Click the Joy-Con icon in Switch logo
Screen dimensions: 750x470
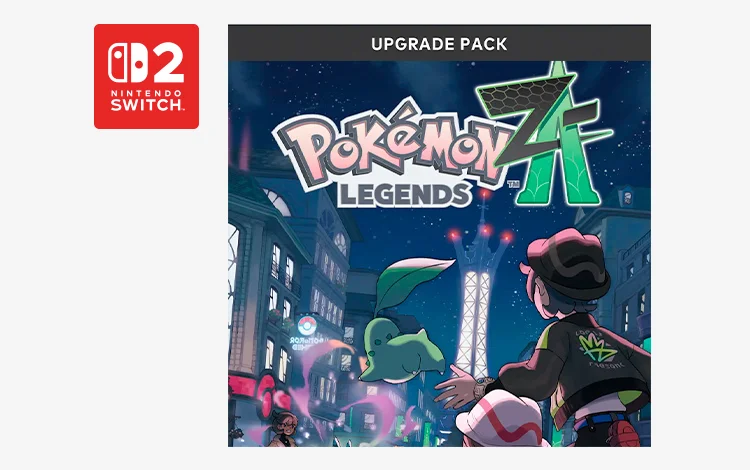127,63
